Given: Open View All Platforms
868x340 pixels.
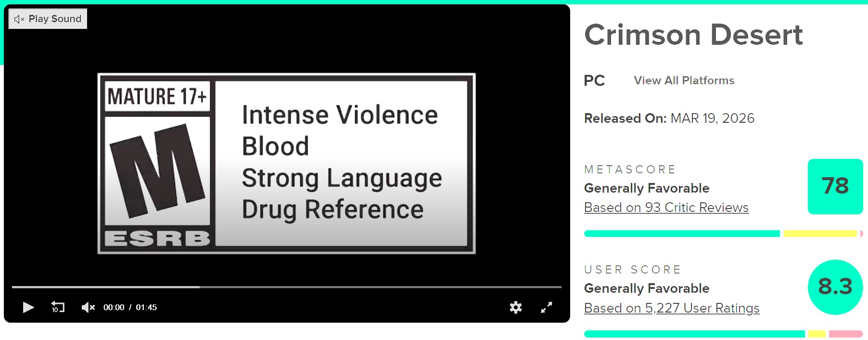Looking at the screenshot, I should tap(684, 80).
